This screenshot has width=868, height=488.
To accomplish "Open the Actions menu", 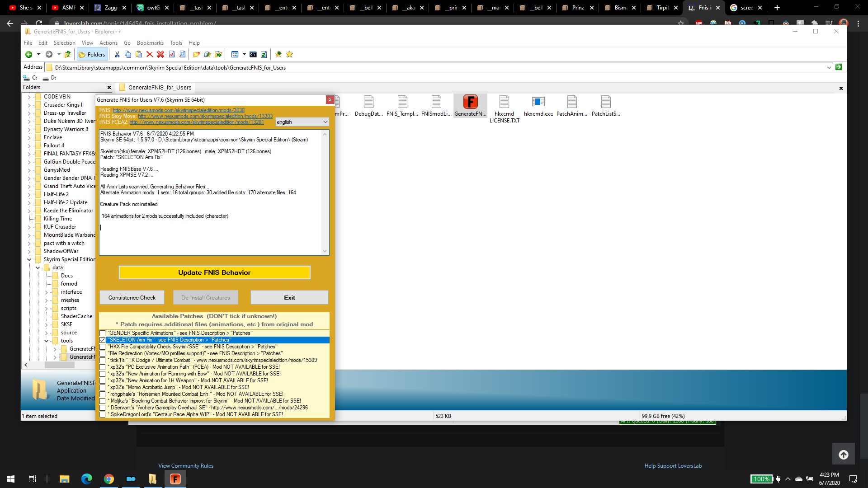I will click(108, 43).
